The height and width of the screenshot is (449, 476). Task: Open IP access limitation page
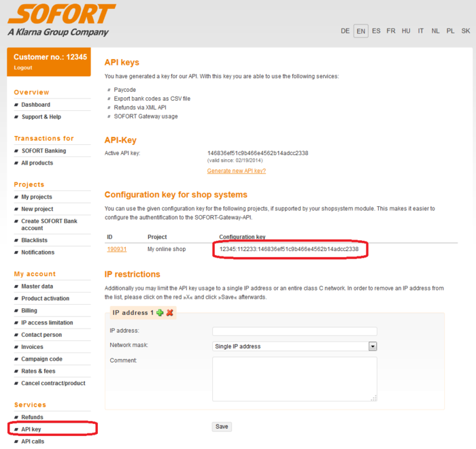47,322
